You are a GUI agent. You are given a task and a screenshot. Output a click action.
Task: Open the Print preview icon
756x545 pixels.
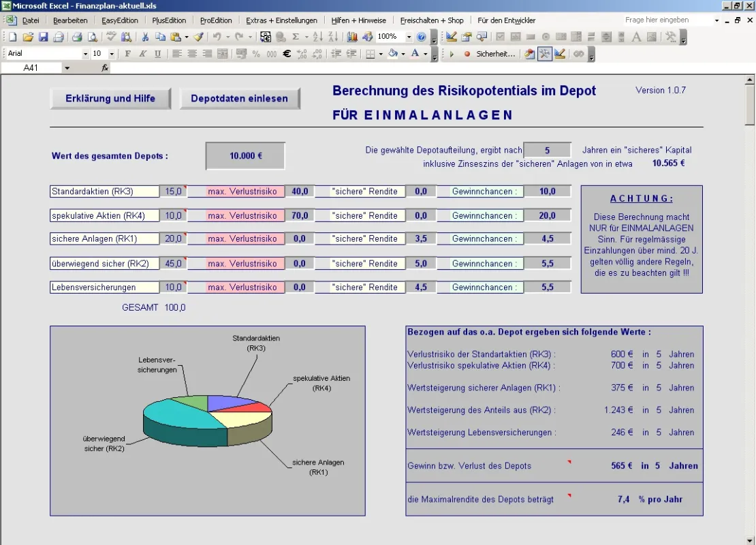coord(92,37)
